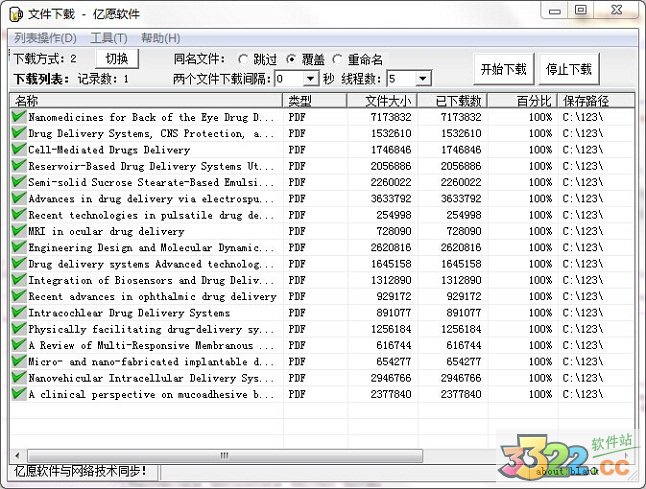Viewport: 646px width, 489px height.
Task: Click the 停止下载 stop download button
Action: [x=569, y=69]
